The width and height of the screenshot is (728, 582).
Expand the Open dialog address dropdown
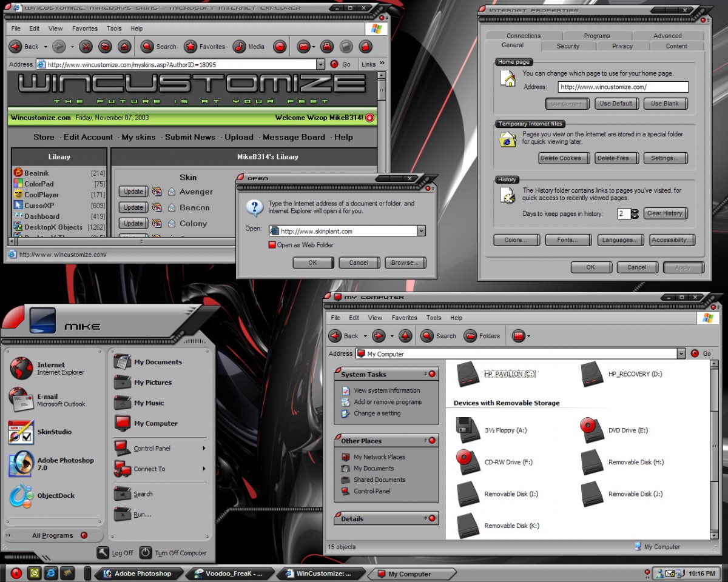(421, 231)
